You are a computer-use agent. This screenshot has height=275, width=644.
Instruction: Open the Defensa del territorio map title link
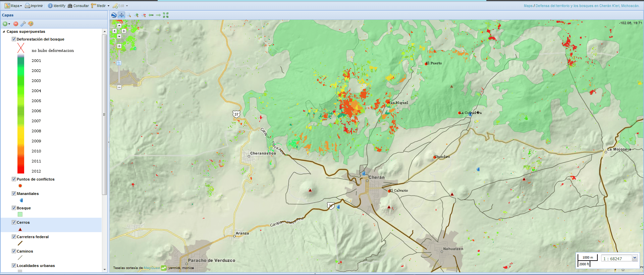(587, 6)
